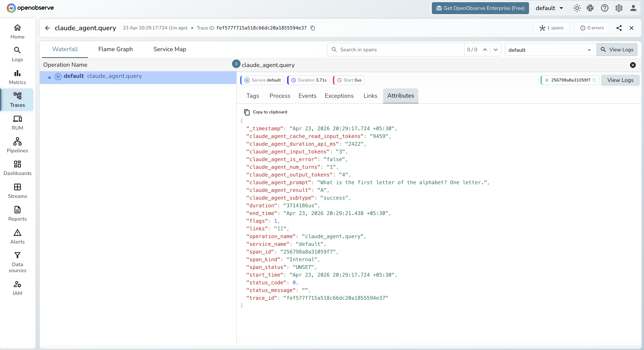Screen dimensions: 644x350
Task: Open the default organization dropdown
Action: tap(549, 8)
